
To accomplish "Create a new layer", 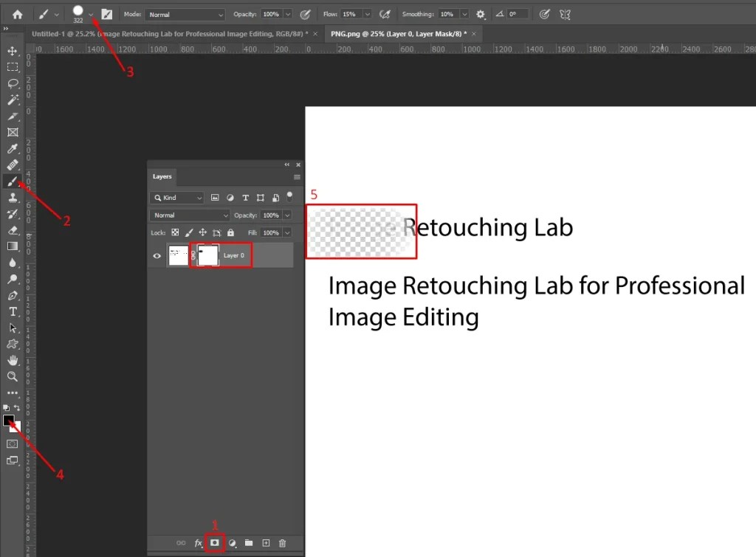I will (265, 543).
